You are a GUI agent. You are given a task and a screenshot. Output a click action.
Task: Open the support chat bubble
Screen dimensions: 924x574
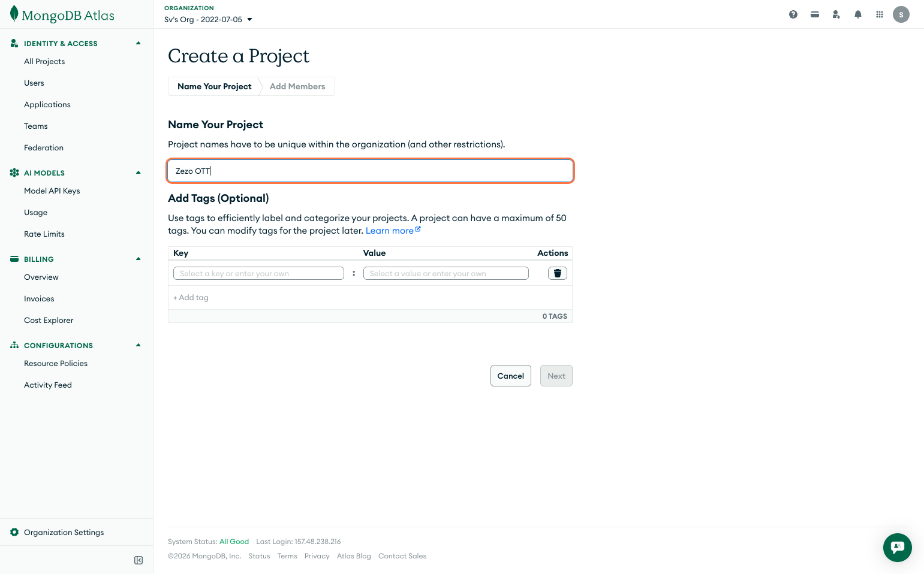(x=897, y=547)
